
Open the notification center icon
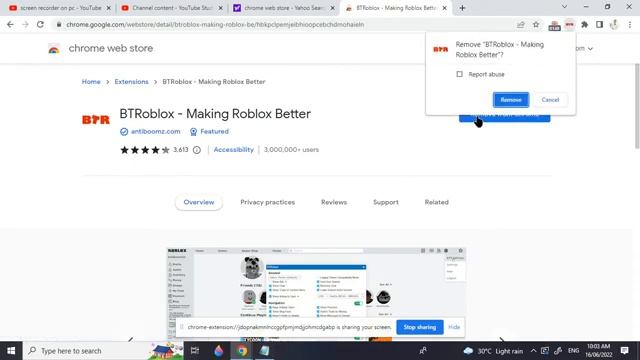coord(624,351)
